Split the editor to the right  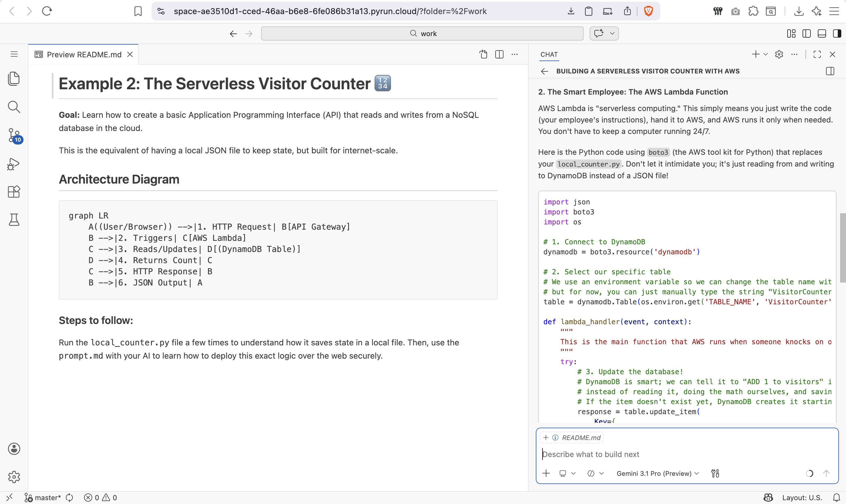(499, 54)
